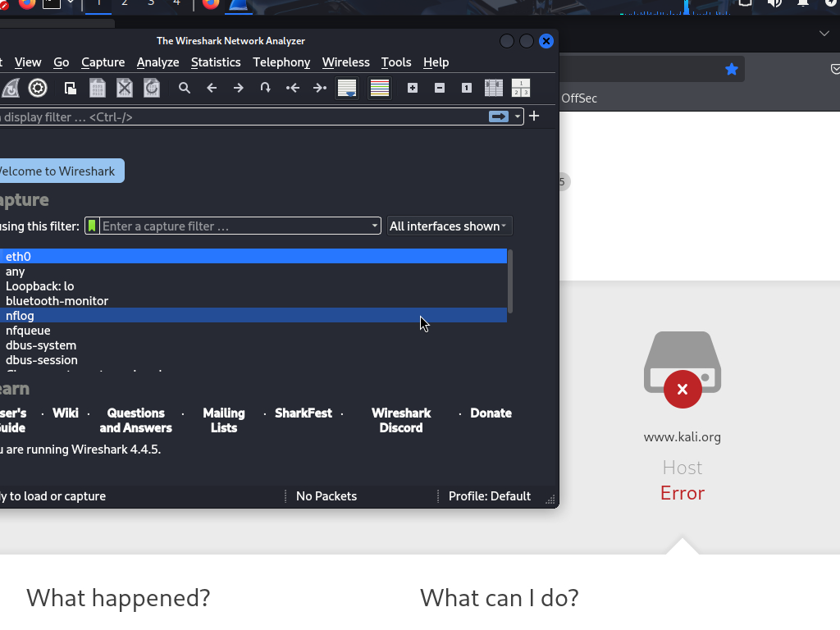Screen dimensions: 840x630
Task: Open the display filter history dropdown
Action: point(517,116)
